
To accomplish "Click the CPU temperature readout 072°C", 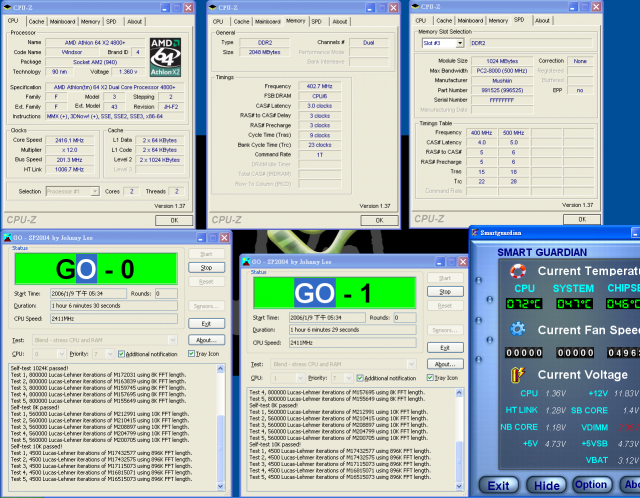I will click(x=524, y=304).
